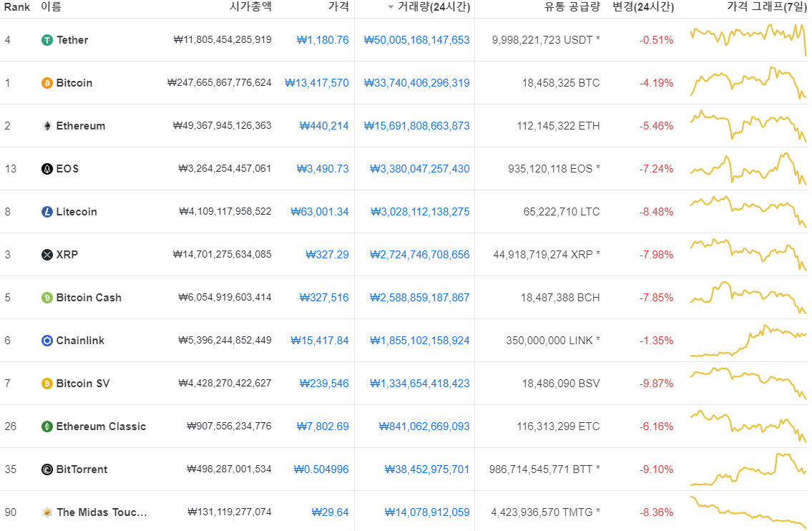Click Bitcoin price ₩13,417,570 link
Viewport: 812px width, 531px height.
point(317,83)
